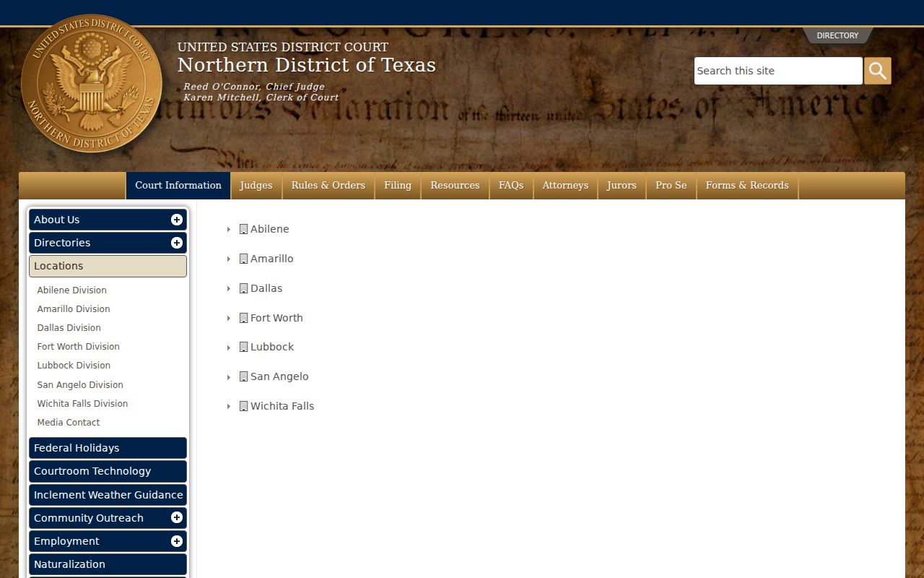Click the building icon beside Lubbock
The width and height of the screenshot is (924, 578).
[x=243, y=347]
